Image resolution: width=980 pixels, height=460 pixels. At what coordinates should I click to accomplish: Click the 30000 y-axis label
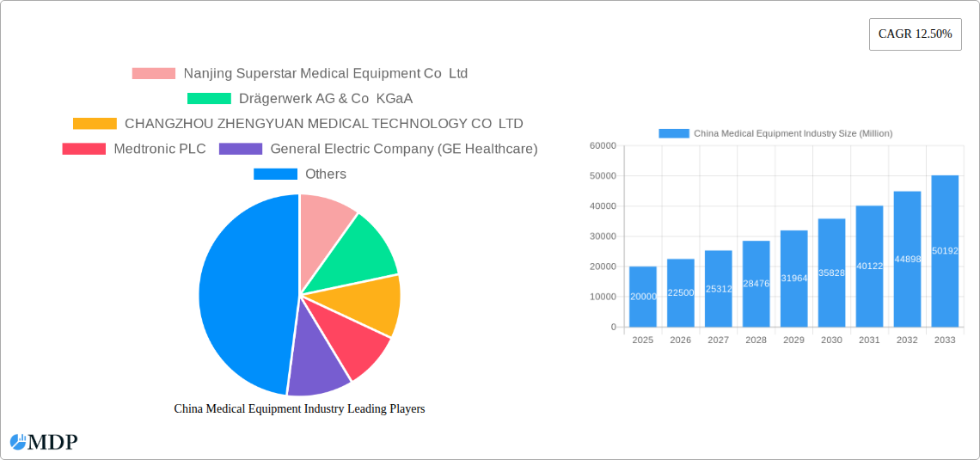(603, 236)
